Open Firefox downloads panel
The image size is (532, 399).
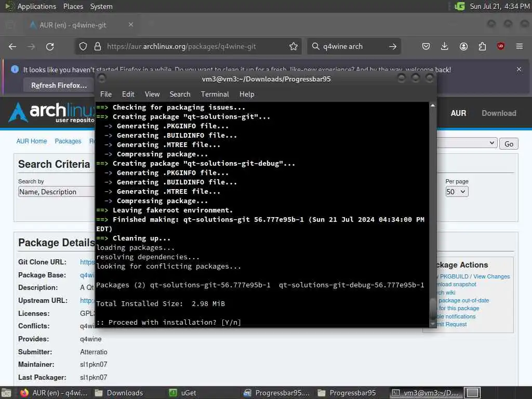(445, 46)
